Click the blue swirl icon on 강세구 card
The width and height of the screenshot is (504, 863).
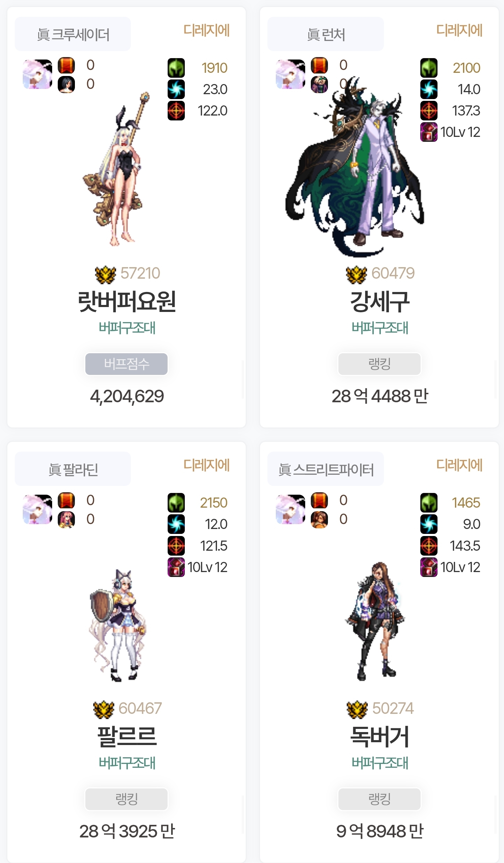(x=429, y=89)
